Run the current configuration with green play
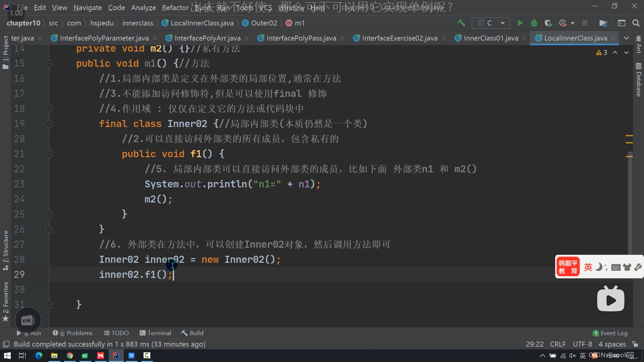The width and height of the screenshot is (644, 362). click(x=520, y=23)
